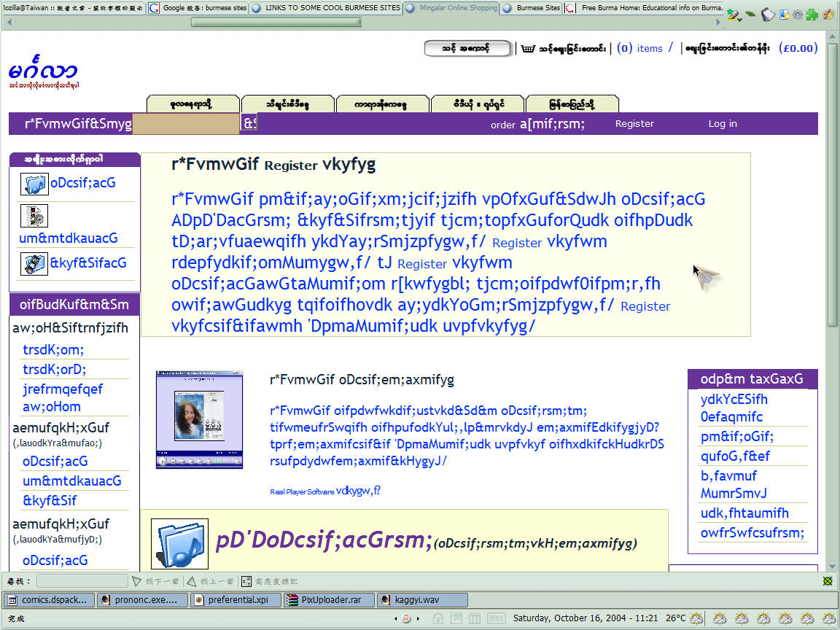Click the right arrow beside music note
840x630 pixels.
(418, 618)
